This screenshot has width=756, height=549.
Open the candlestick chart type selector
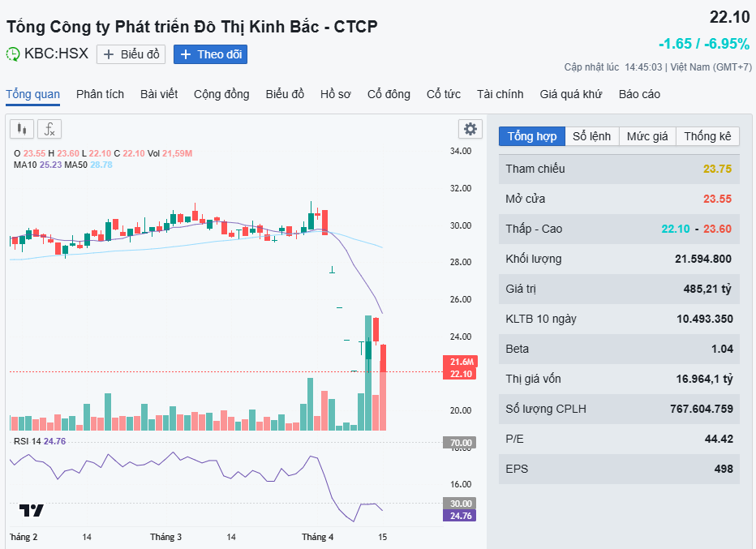(22, 129)
